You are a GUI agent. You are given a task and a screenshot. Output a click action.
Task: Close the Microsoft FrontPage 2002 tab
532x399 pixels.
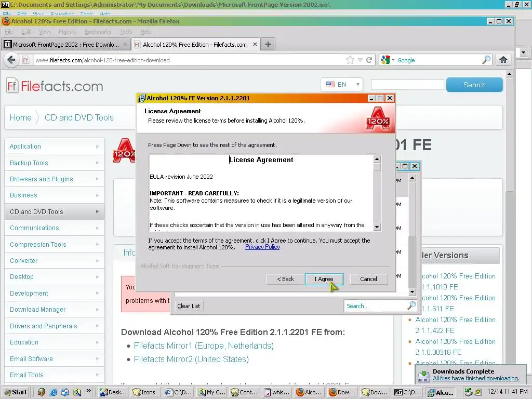(x=125, y=44)
